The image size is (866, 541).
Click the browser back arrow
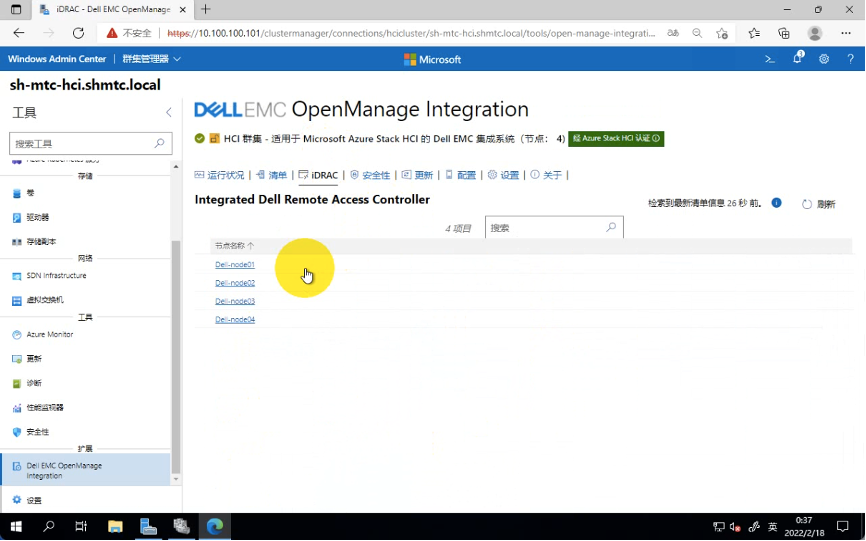click(x=19, y=33)
